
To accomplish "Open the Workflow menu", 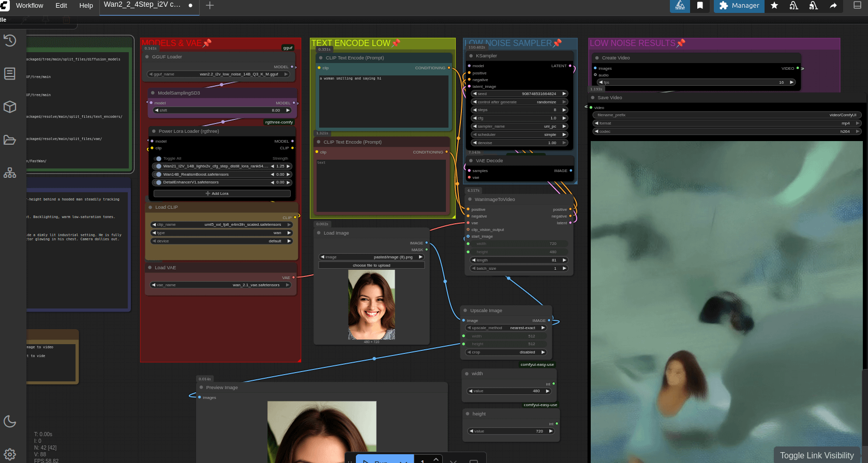I will [x=29, y=5].
